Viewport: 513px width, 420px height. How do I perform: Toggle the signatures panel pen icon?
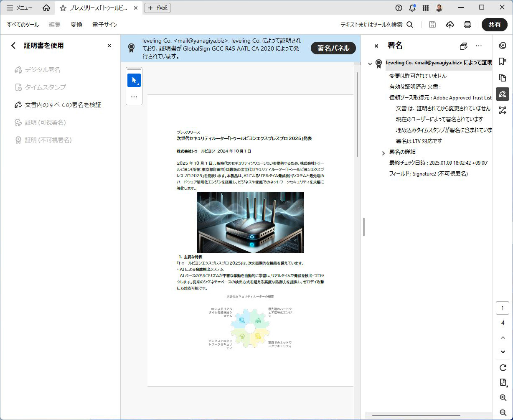[x=503, y=94]
